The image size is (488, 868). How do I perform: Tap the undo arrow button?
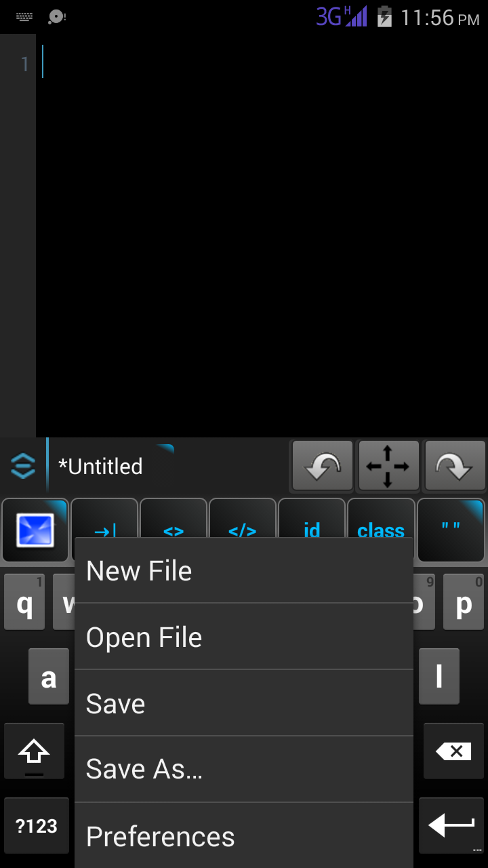pos(323,466)
